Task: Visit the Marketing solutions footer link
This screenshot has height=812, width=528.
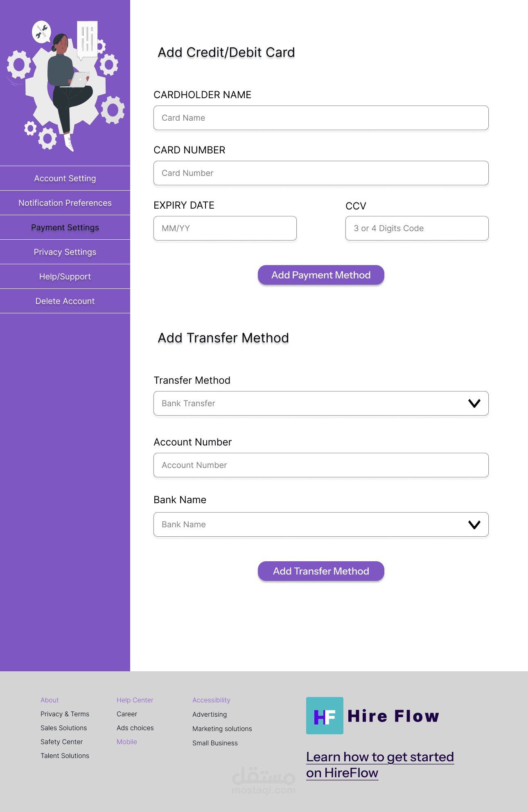Action: tap(222, 729)
